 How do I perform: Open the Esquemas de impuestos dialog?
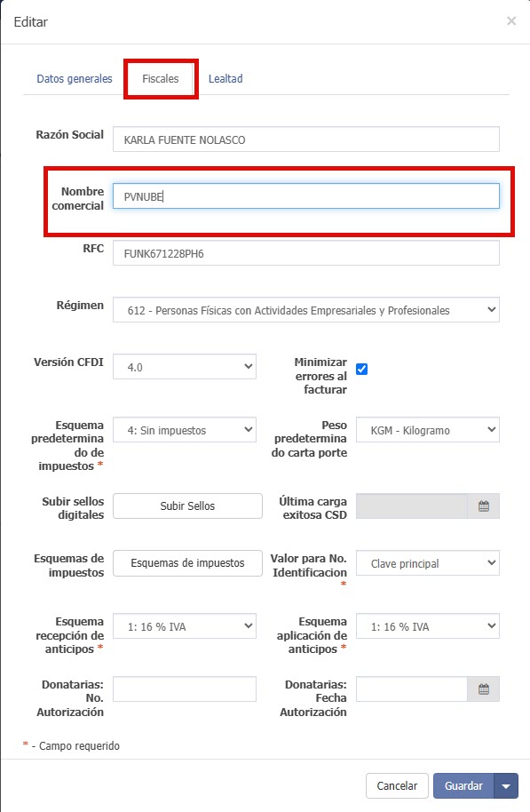click(186, 563)
